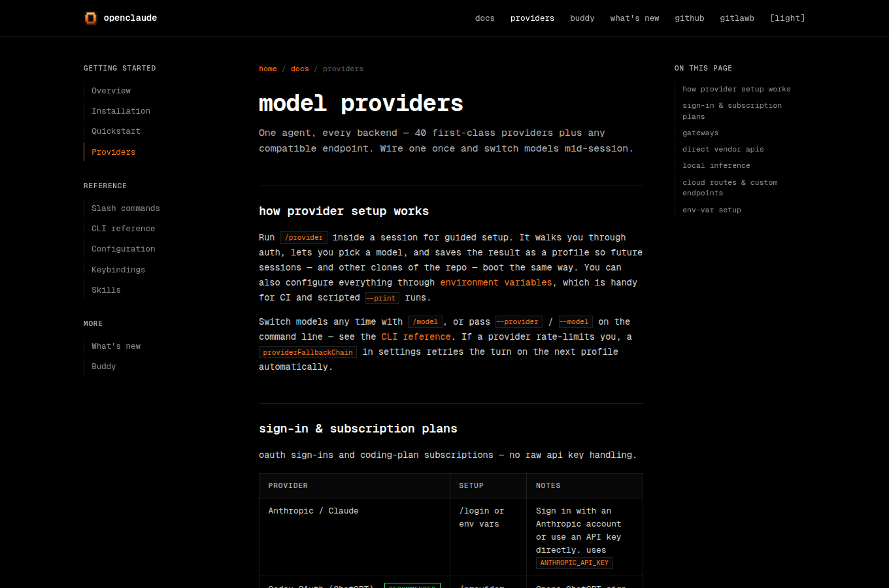This screenshot has width=889, height=588.
Task: Click the openclaude orange logo icon
Action: (91, 18)
